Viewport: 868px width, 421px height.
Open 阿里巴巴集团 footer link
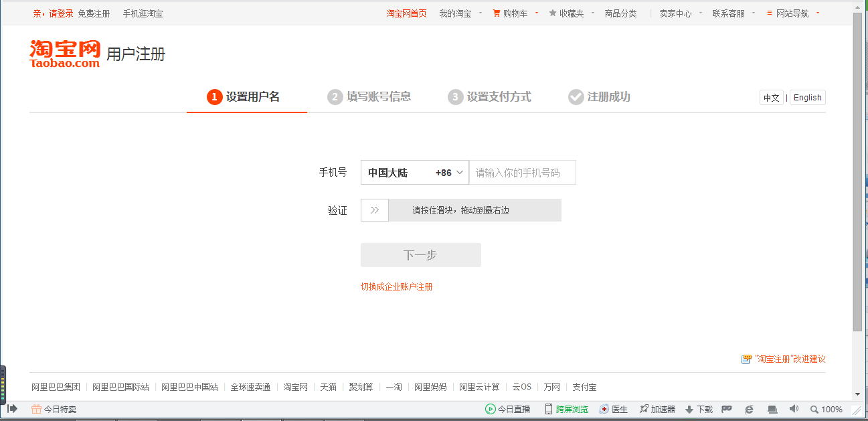click(x=56, y=387)
